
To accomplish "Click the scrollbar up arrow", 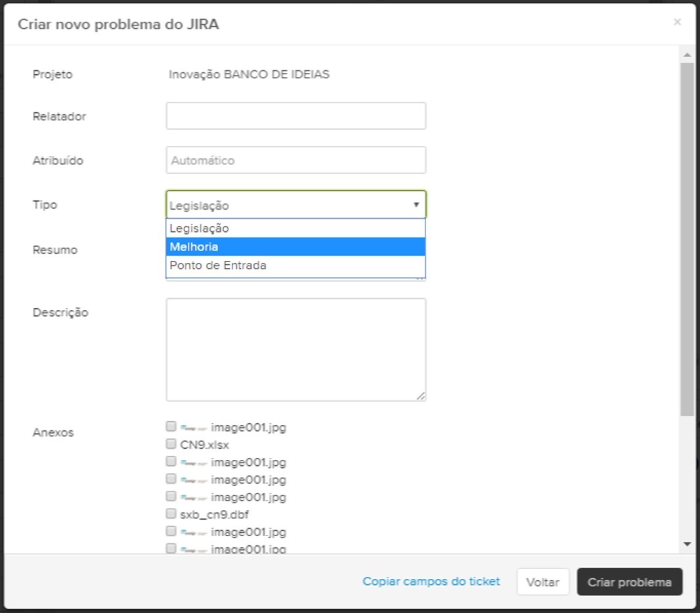I will (687, 55).
